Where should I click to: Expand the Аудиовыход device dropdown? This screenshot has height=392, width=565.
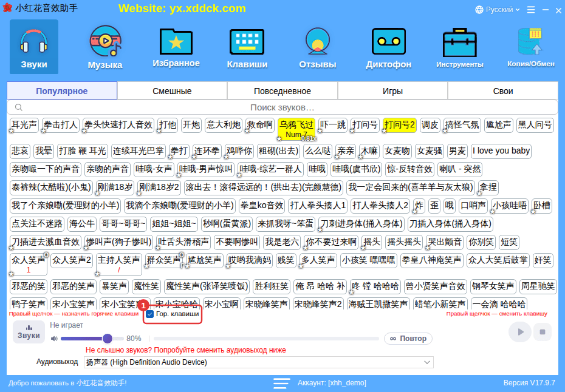(258, 362)
